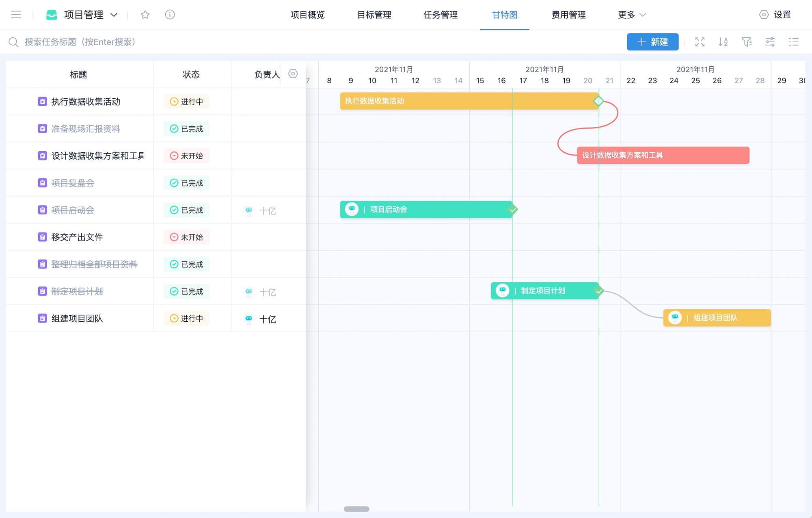Toggle 已完成 status of 项目启动会
812x518 pixels.
[x=186, y=210]
